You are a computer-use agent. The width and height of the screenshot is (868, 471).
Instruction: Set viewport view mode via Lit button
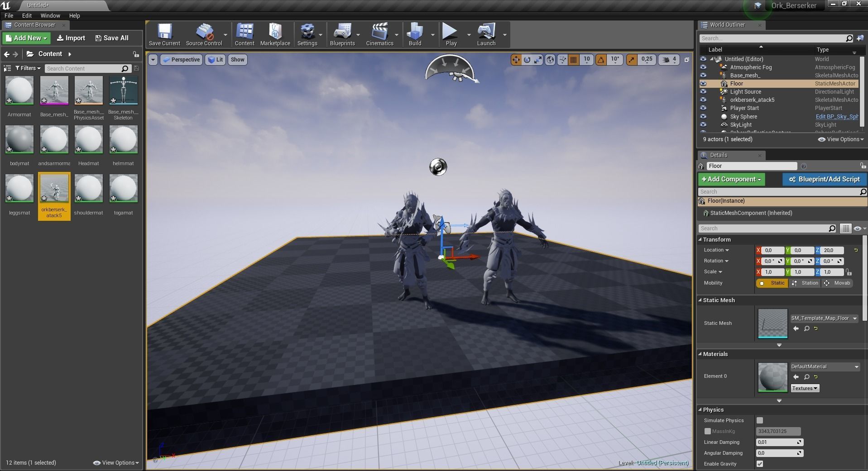coord(215,60)
